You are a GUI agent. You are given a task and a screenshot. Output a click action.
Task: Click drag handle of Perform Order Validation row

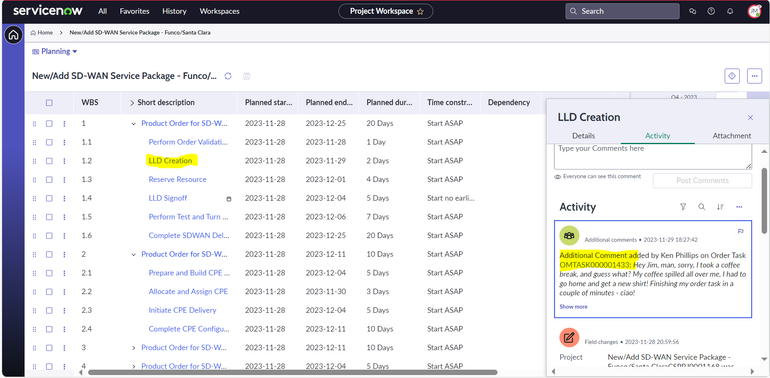(x=34, y=142)
